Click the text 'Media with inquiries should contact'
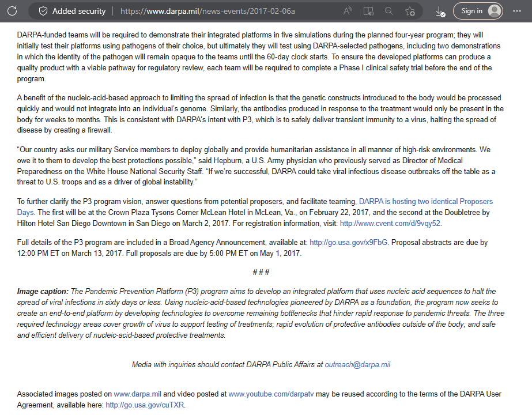This screenshot has height=415, width=532. pyautogui.click(x=188, y=364)
